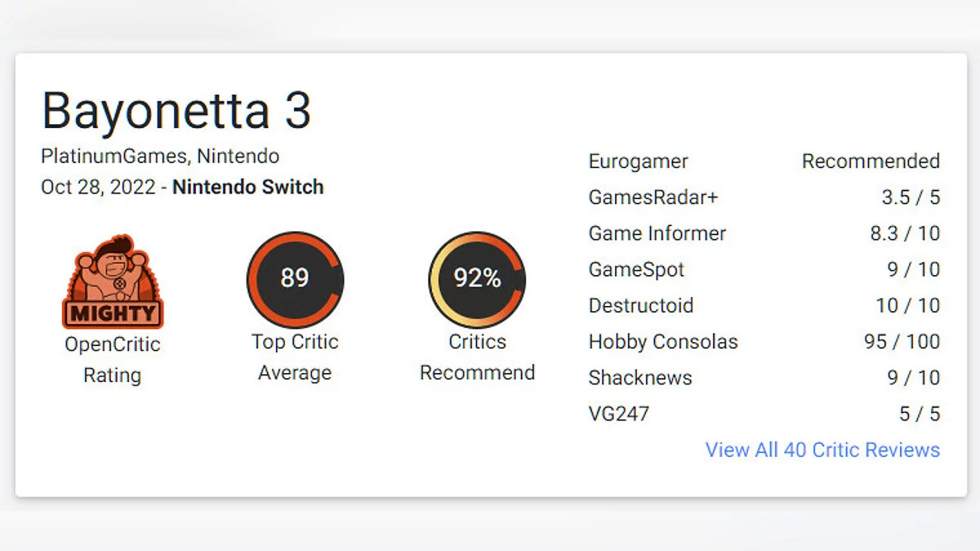Open the GameSpot review

coord(636,269)
